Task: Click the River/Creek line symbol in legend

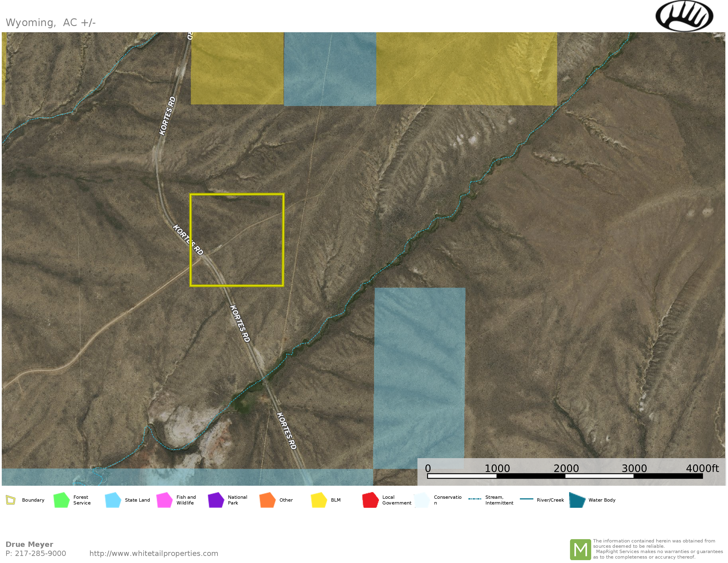Action: coord(526,499)
